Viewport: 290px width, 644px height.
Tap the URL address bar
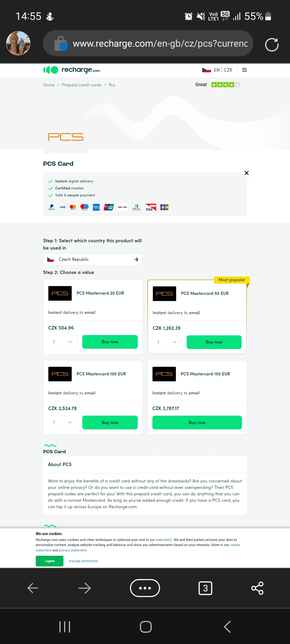click(148, 43)
